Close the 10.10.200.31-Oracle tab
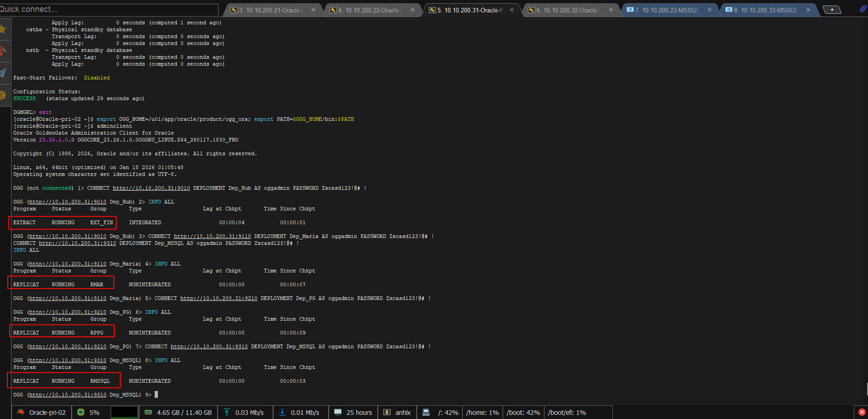The image size is (868, 419). (512, 10)
